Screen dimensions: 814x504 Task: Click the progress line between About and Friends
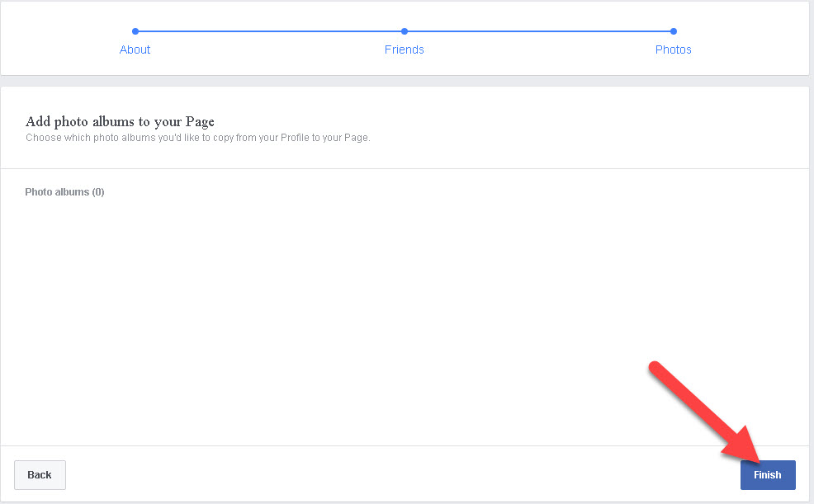pos(269,31)
